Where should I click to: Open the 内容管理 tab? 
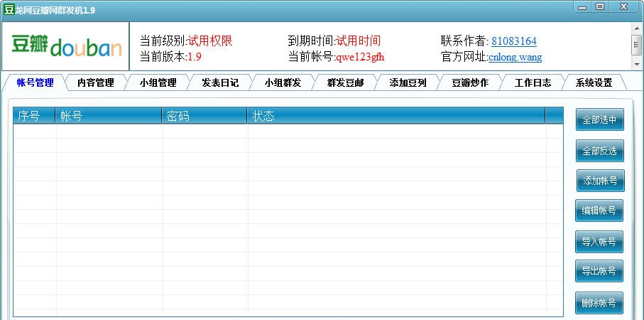coord(95,82)
